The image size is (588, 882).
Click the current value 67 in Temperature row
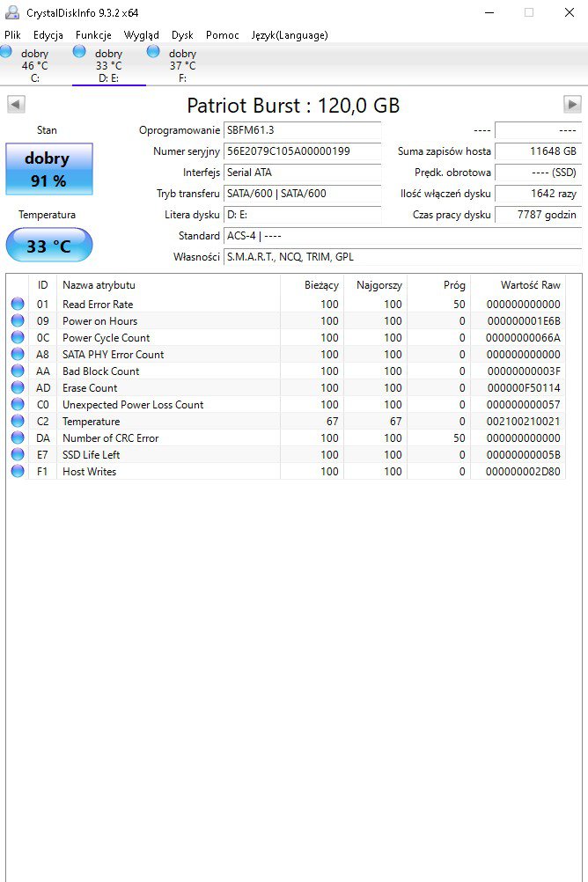coord(333,422)
